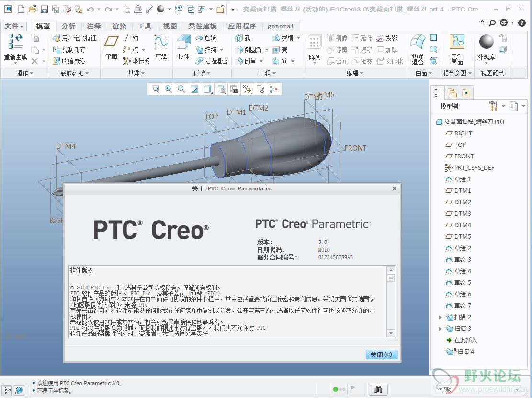Select the Revolve (旋转) tool
532x398 pixels.
click(x=206, y=38)
